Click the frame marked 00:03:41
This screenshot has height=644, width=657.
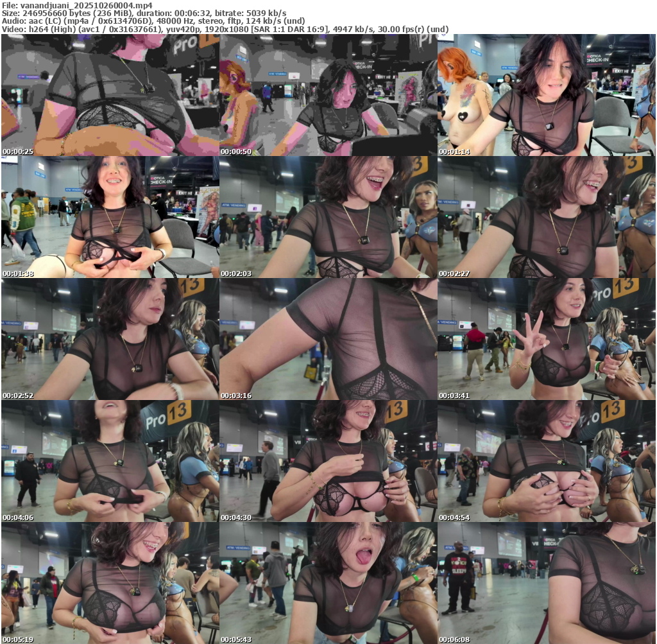pyautogui.click(x=546, y=339)
